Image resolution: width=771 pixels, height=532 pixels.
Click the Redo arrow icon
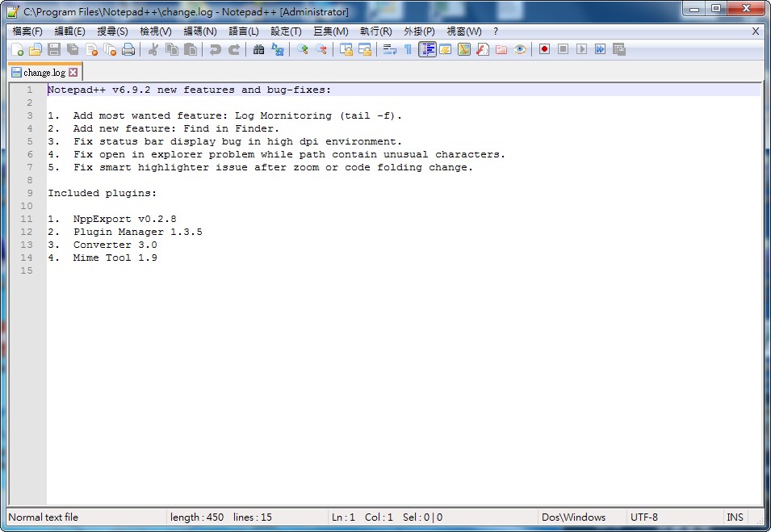click(233, 49)
